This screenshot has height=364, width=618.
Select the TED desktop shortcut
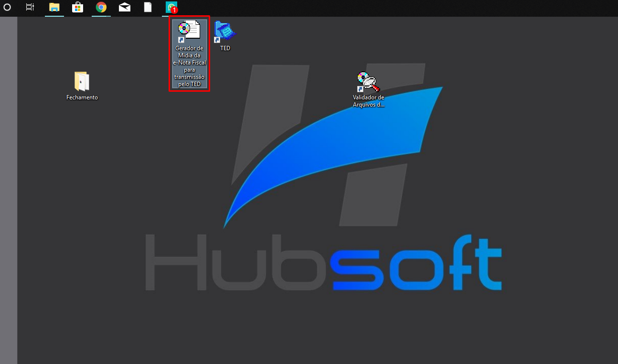[225, 36]
